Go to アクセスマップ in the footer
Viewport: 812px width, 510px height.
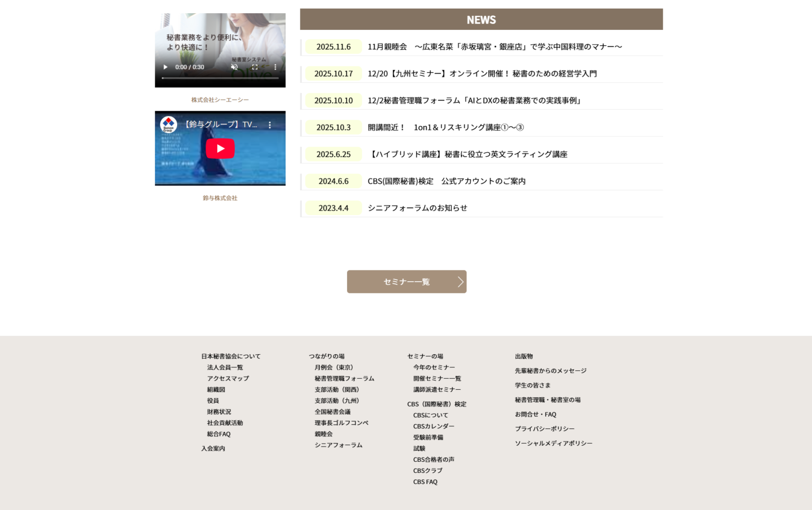click(228, 379)
